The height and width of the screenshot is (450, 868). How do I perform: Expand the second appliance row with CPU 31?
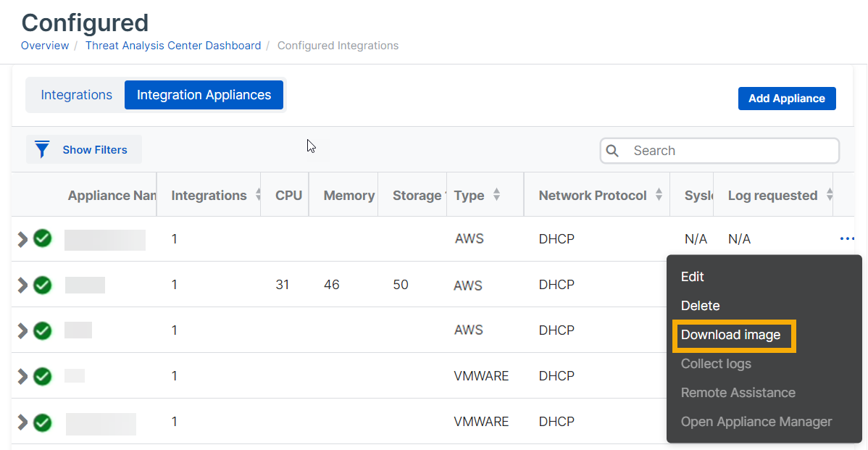pyautogui.click(x=22, y=285)
